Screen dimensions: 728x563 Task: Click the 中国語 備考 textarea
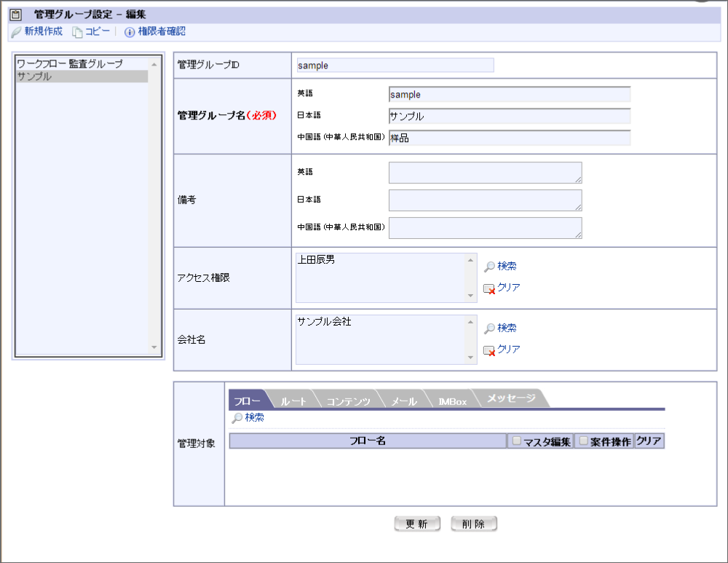pos(485,228)
